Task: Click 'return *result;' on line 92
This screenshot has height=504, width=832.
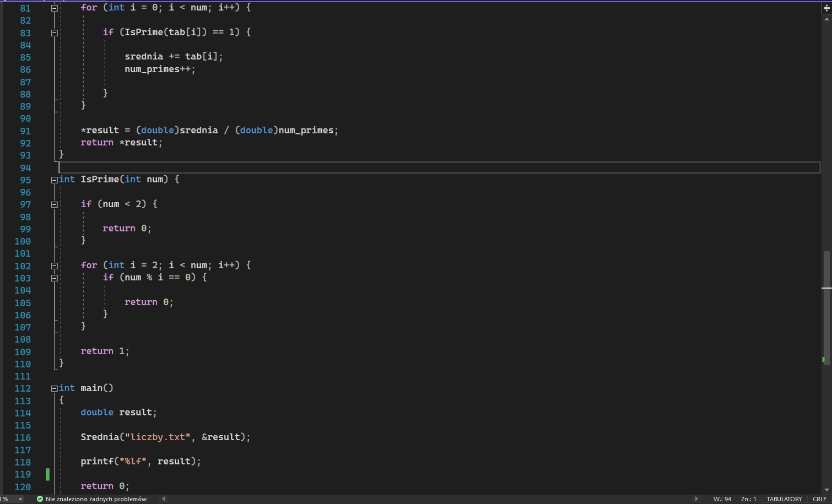Action: click(x=122, y=143)
